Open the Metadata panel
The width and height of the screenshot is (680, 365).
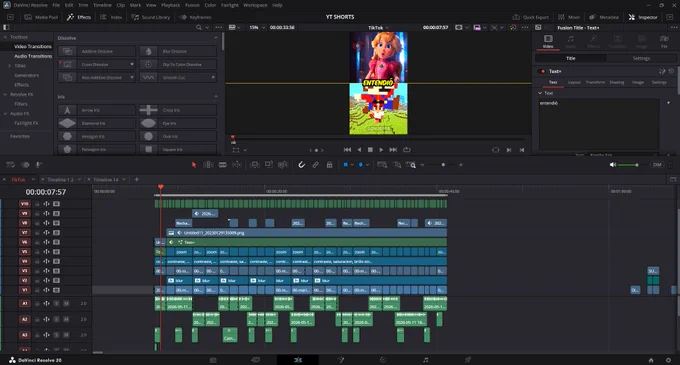[604, 17]
